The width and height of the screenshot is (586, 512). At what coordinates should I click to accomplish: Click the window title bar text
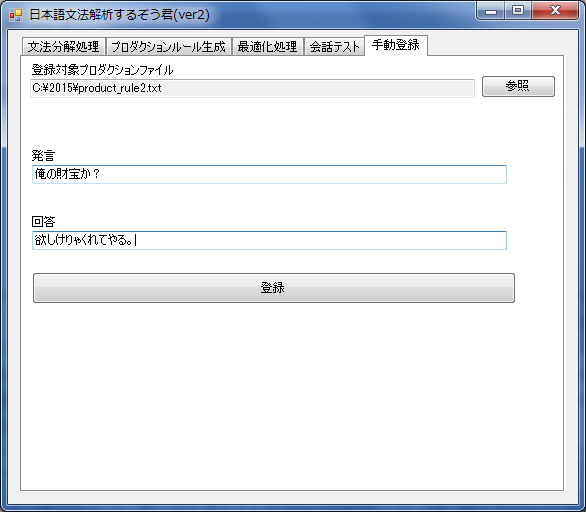(120, 15)
